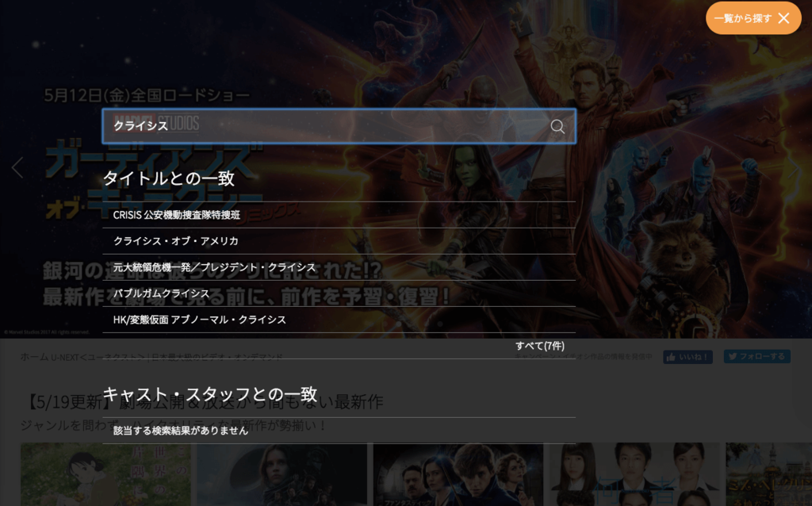Close the search overlay with the X icon
This screenshot has height=506, width=812.
click(x=784, y=18)
